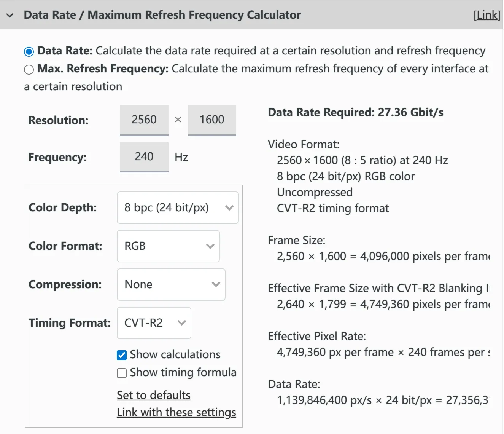Screen dimensions: 504x434
Task: Click the calculator section title text
Action: click(162, 15)
